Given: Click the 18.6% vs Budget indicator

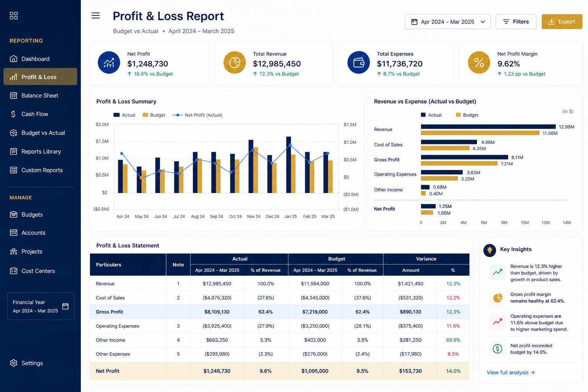Looking at the screenshot, I should tap(150, 74).
